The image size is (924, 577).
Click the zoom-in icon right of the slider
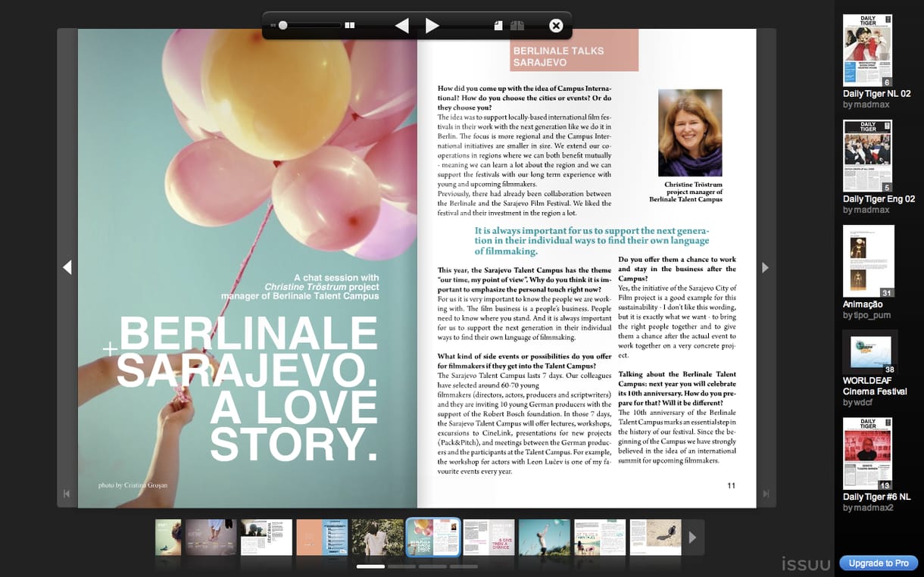(x=350, y=25)
